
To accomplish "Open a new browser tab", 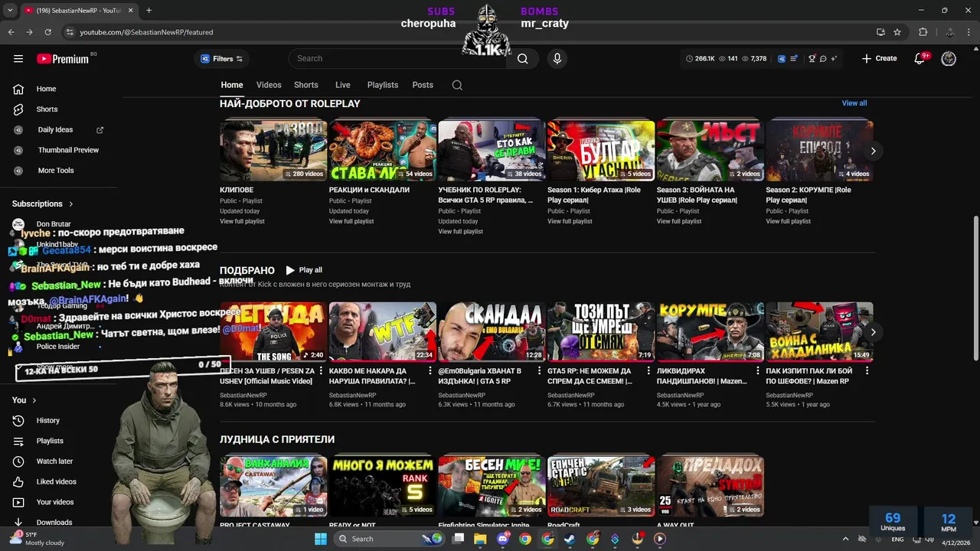I will tap(149, 10).
